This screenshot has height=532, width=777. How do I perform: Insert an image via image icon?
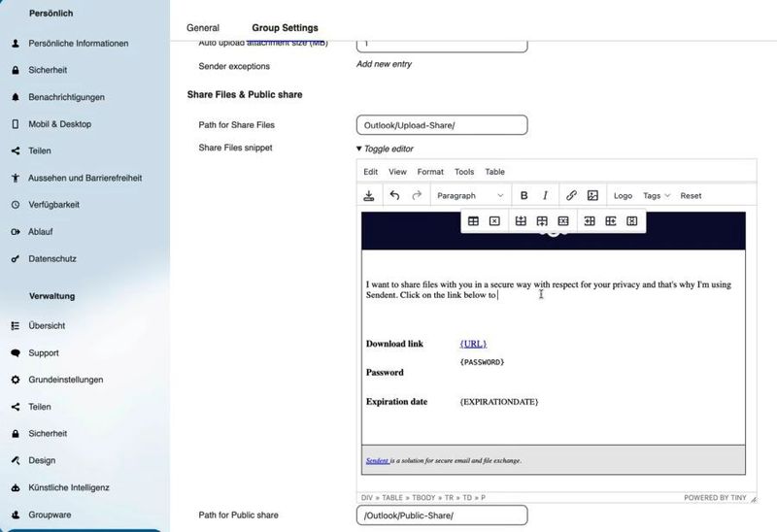[592, 196]
